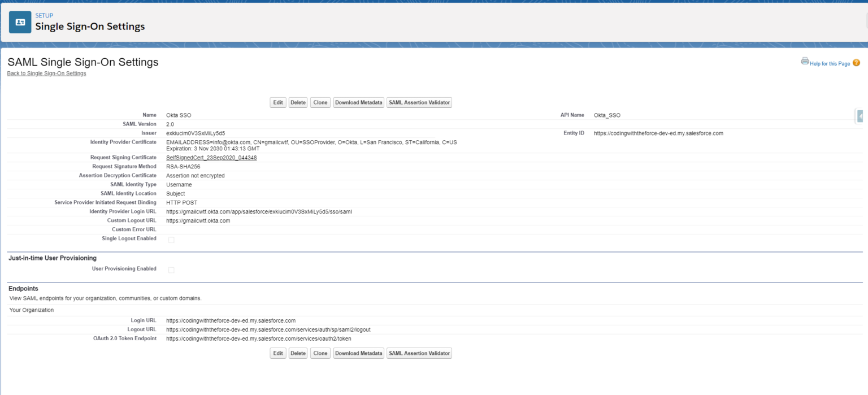Open the SelfSignedCert_23Sep2020_044348 certificate link
The height and width of the screenshot is (395, 868).
click(212, 157)
